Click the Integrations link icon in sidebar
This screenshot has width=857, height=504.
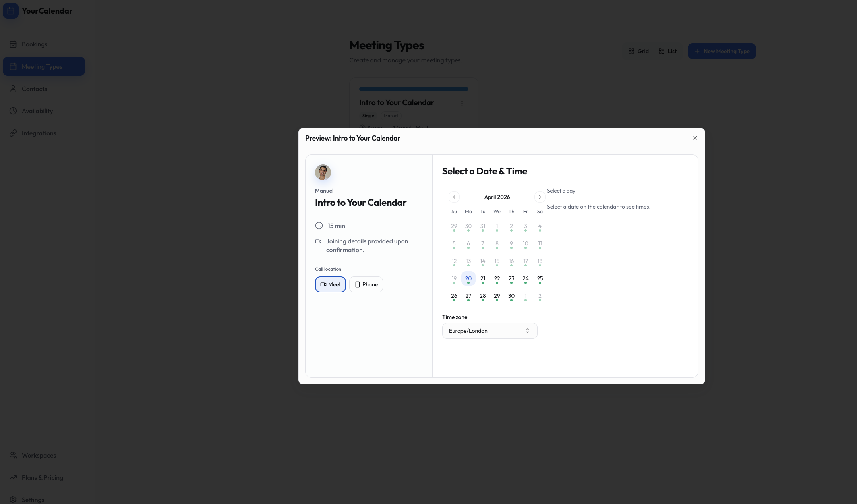(13, 133)
